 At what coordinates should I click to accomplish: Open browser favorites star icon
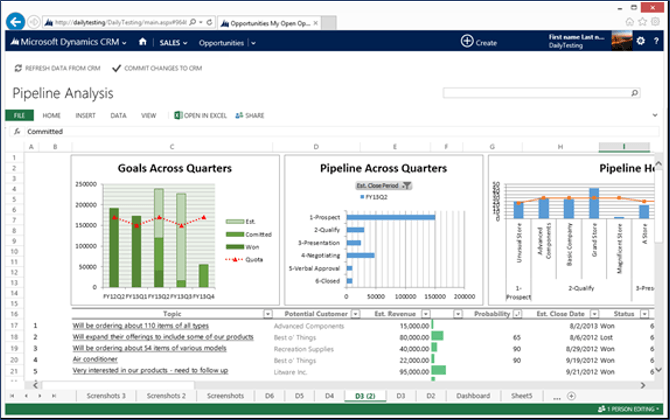[642, 22]
